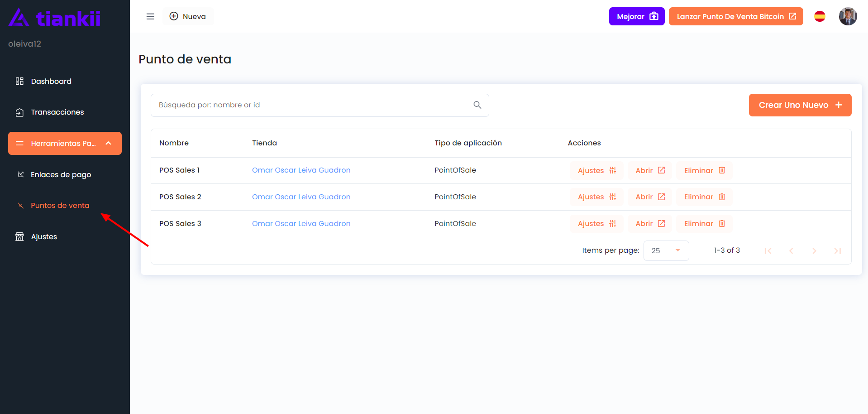Image resolution: width=868 pixels, height=414 pixels.
Task: Click Lanzar Punto De Venta Bitcoin
Action: click(736, 16)
